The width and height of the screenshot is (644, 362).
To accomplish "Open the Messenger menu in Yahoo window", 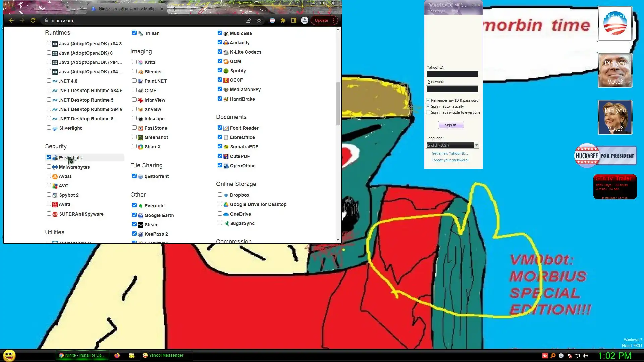I will click(x=436, y=11).
